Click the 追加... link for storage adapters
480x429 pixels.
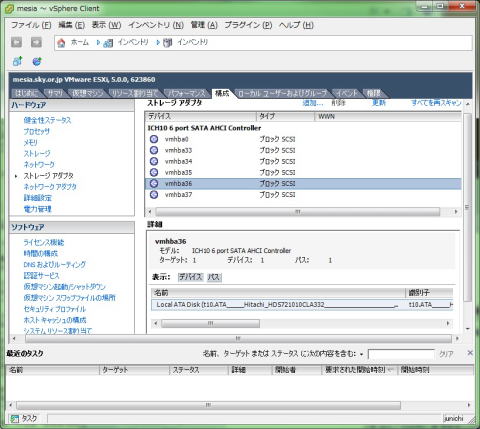pos(313,103)
